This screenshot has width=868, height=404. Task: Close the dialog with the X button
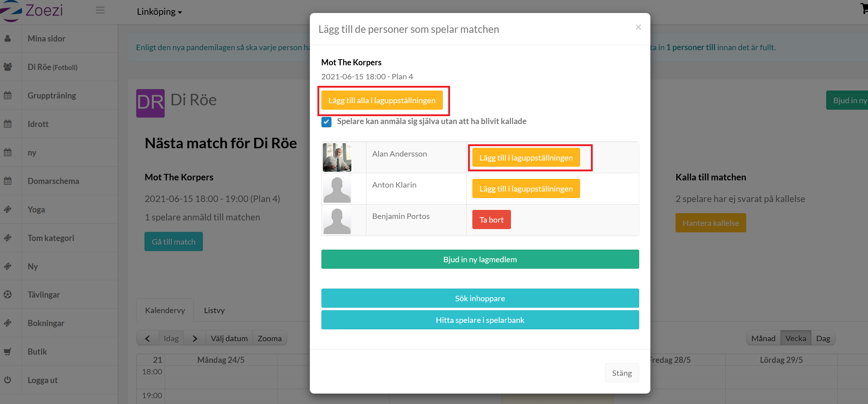[x=638, y=27]
